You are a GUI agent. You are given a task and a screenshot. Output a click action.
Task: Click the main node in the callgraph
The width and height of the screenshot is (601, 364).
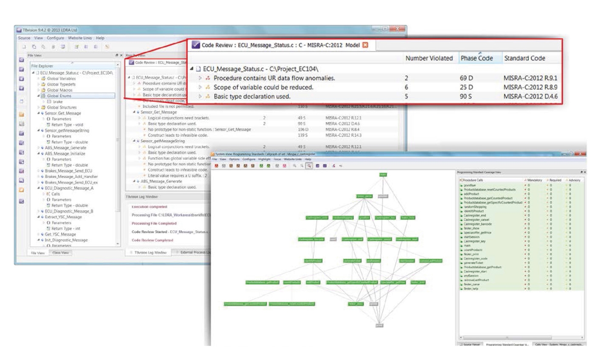[x=383, y=175]
